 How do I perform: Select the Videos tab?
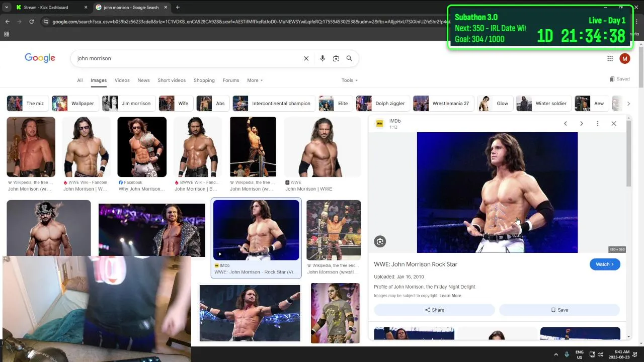coord(122,80)
